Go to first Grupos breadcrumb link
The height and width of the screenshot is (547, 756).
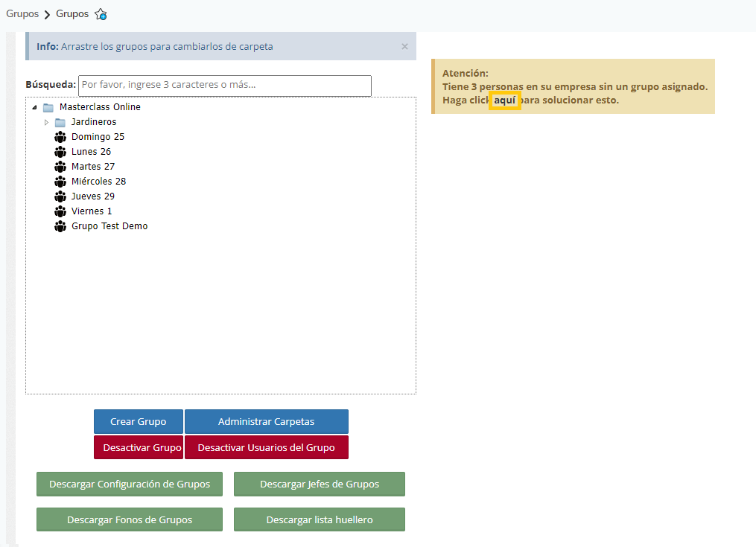[x=22, y=14]
